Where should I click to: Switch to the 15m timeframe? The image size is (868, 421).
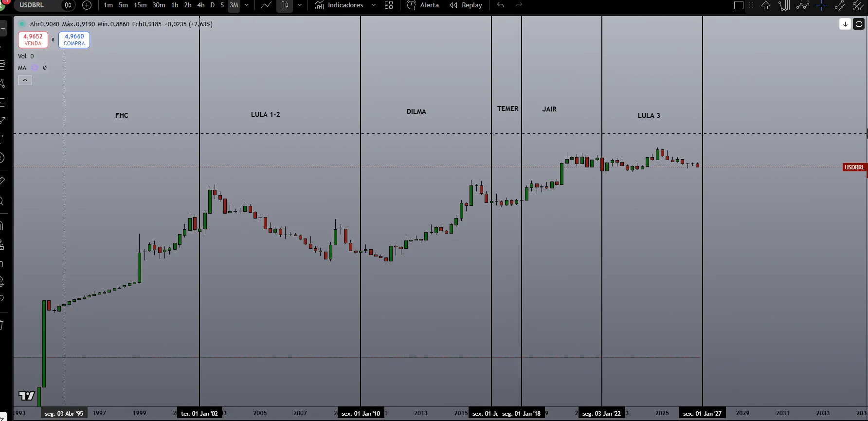point(140,5)
